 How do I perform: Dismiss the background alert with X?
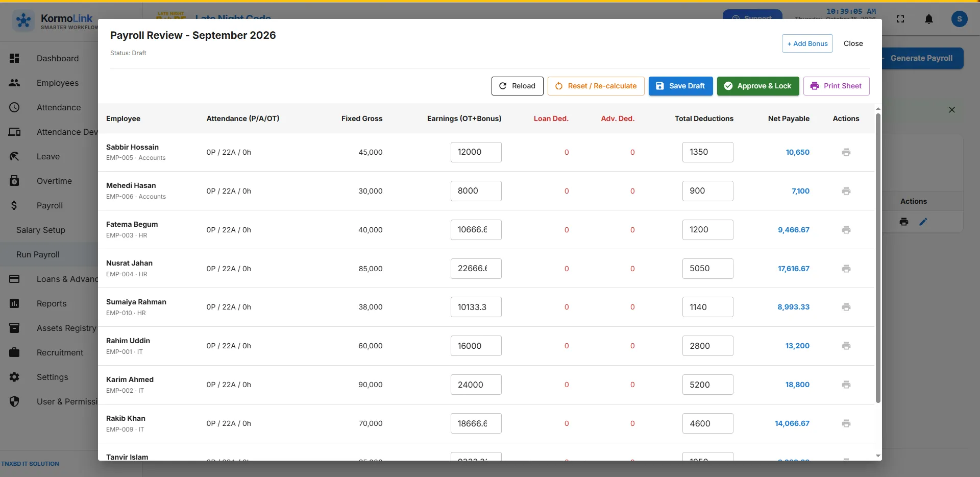952,110
